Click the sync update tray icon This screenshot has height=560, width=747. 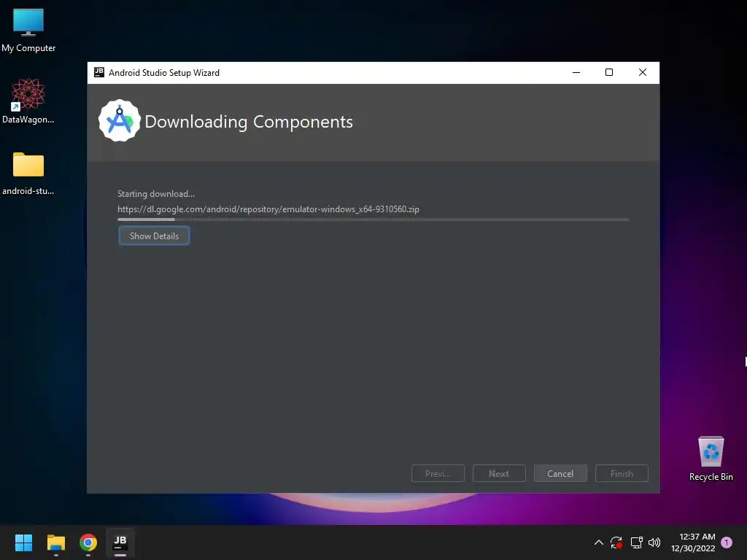(x=616, y=542)
